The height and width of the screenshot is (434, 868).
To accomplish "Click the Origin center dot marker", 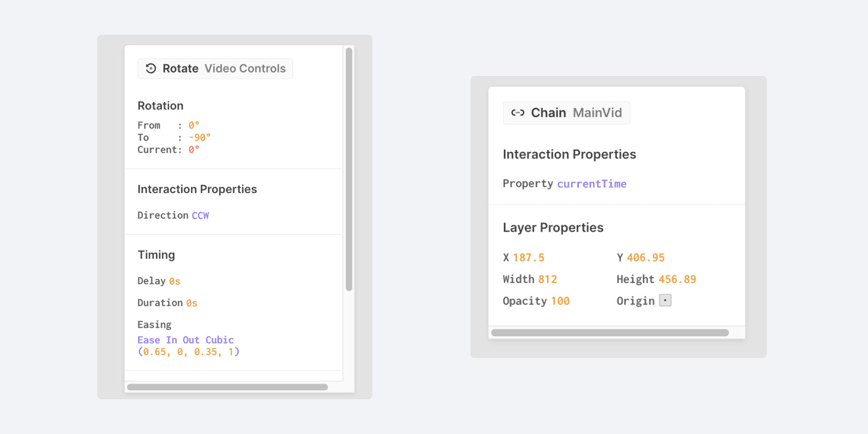I will click(665, 300).
